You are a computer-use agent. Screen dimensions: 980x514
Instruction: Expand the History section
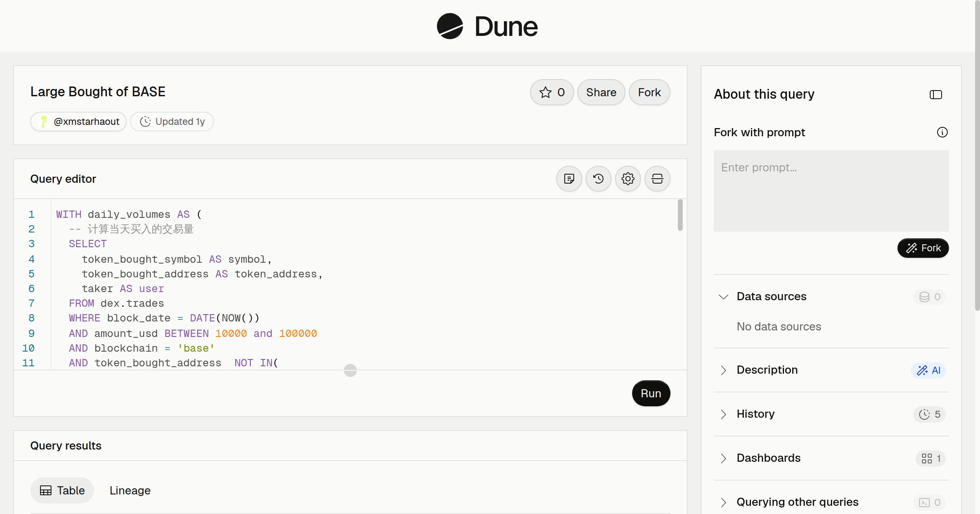click(723, 414)
